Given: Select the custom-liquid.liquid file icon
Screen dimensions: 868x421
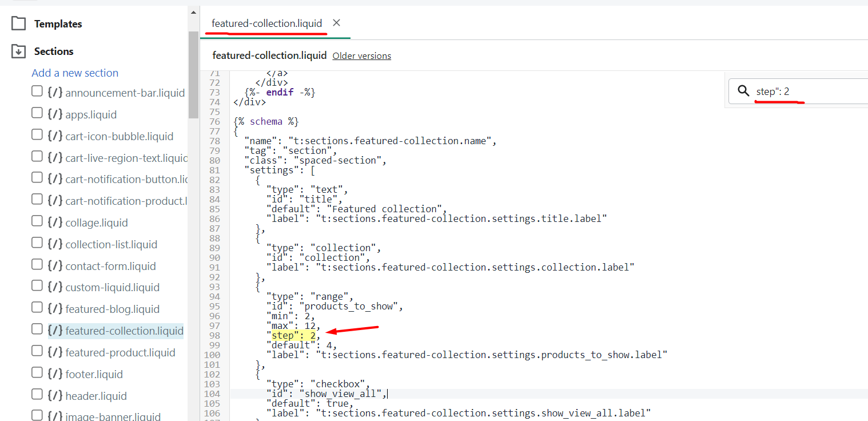Looking at the screenshot, I should coord(55,287).
